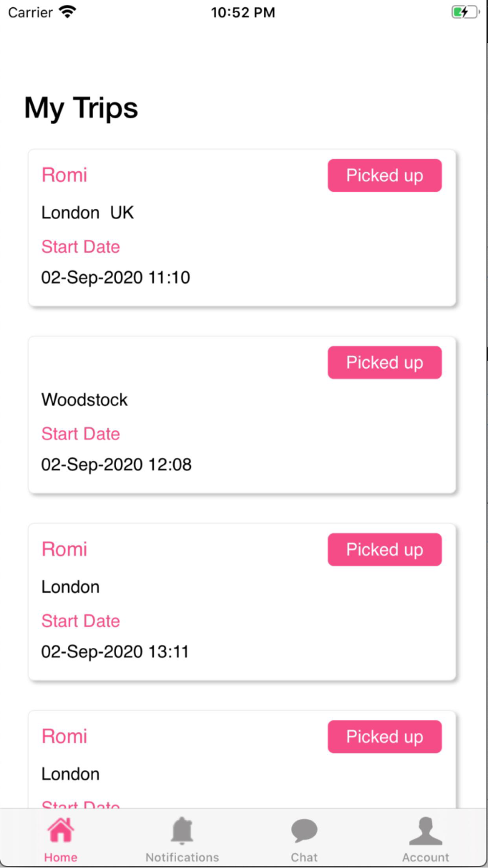Switch to the Notifications tab label
Screen dimensions: 488x868
tap(182, 857)
